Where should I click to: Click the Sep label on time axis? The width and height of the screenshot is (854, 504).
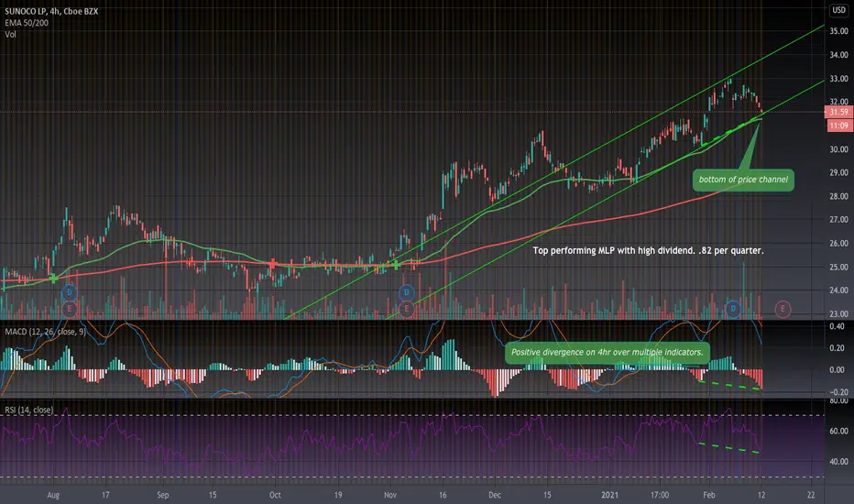[162, 495]
